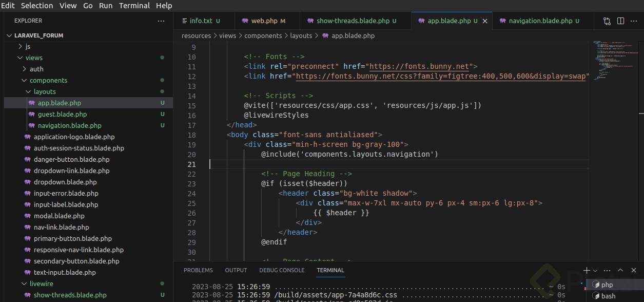Close the terminal panel with the X
Viewport: 644px width, 302px height.
(634, 270)
